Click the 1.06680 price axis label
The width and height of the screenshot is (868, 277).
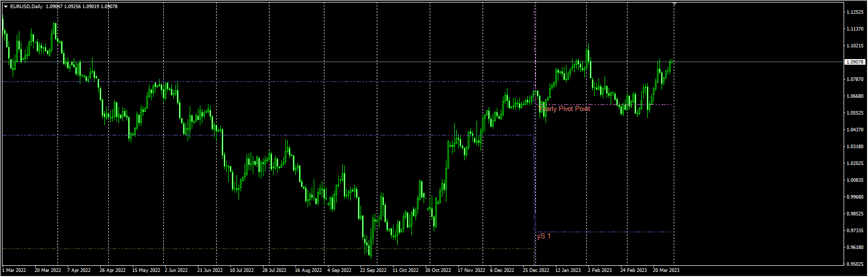click(856, 96)
